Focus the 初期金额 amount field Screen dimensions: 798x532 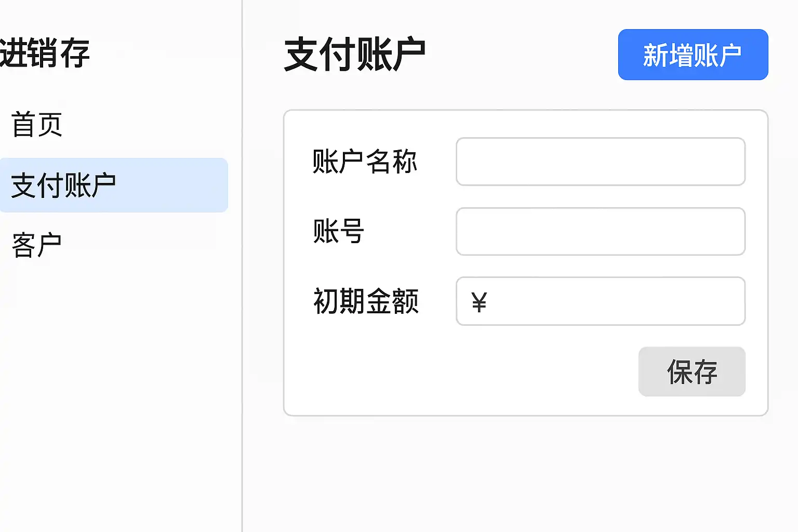pos(613,301)
